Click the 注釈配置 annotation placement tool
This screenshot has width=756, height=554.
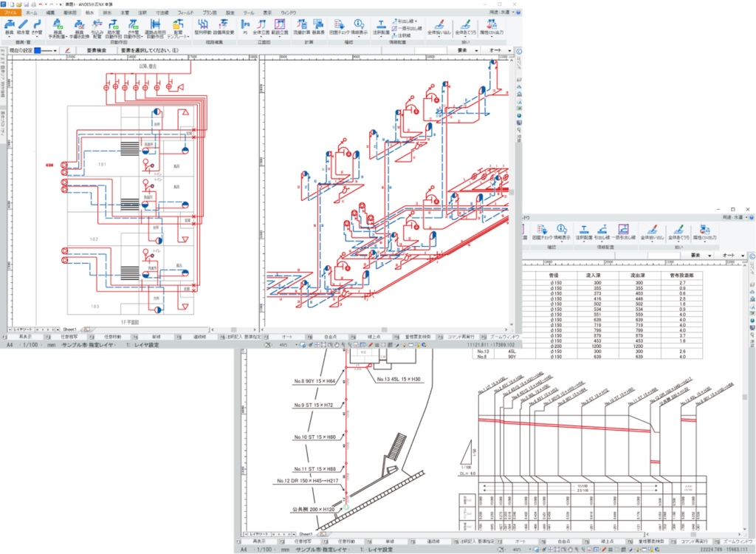tap(382, 28)
